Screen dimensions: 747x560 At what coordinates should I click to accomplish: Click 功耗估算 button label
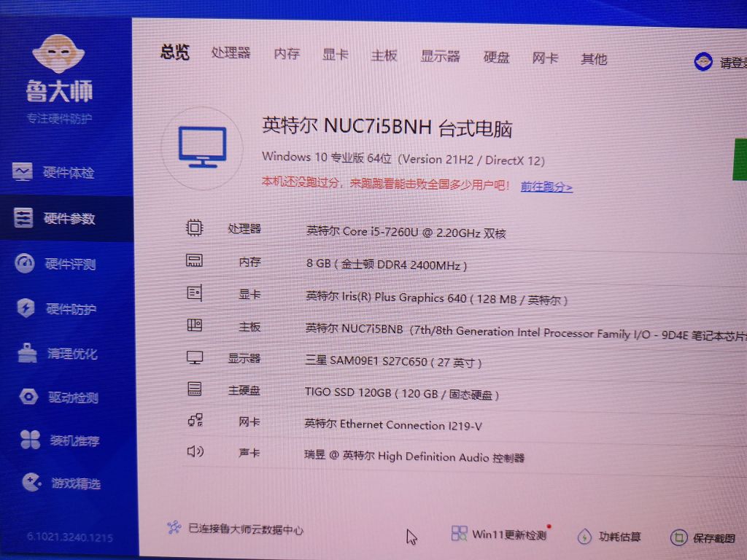pyautogui.click(x=620, y=537)
